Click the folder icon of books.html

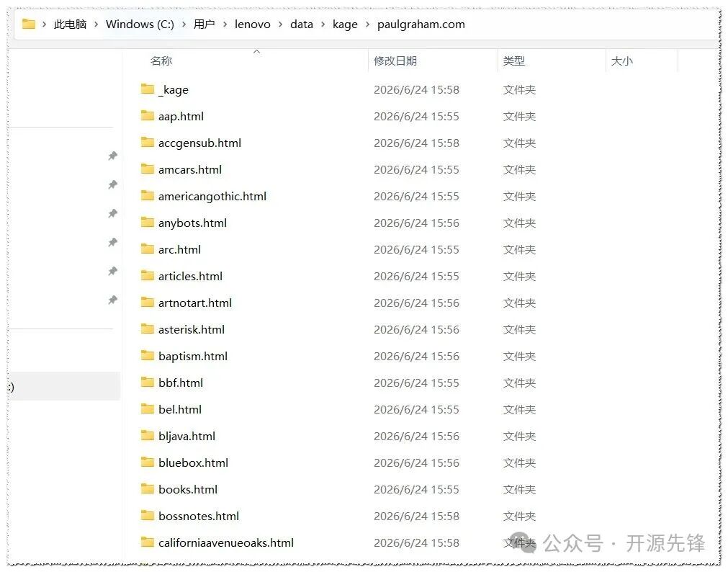click(147, 488)
